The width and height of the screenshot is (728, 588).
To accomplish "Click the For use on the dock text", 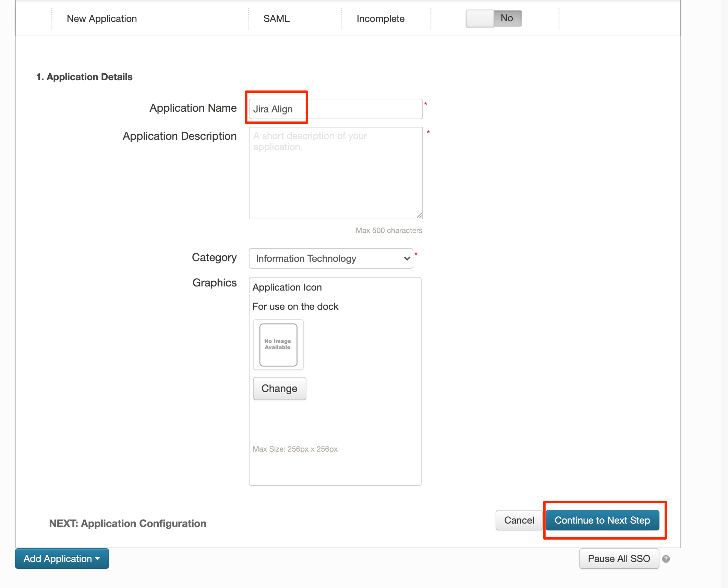I will tap(295, 306).
